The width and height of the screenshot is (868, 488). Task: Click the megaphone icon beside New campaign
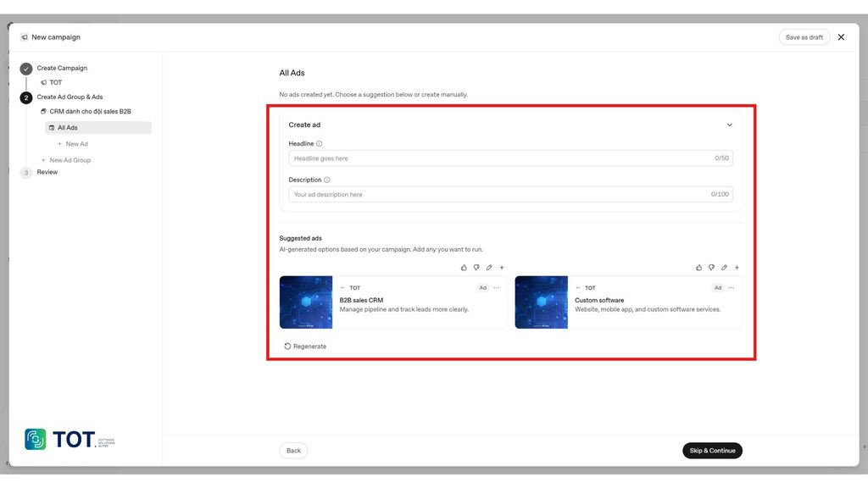click(24, 37)
